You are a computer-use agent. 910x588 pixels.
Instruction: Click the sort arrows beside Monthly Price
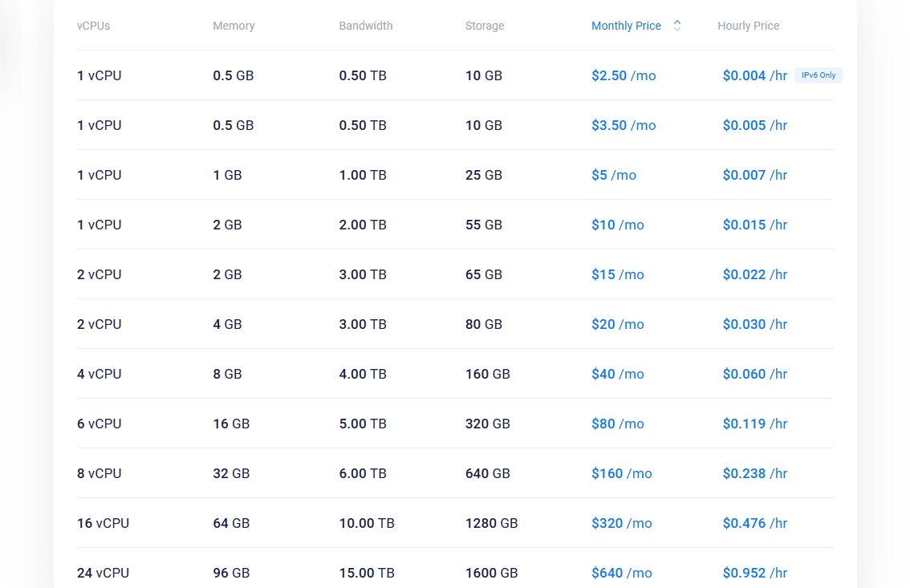click(x=676, y=26)
